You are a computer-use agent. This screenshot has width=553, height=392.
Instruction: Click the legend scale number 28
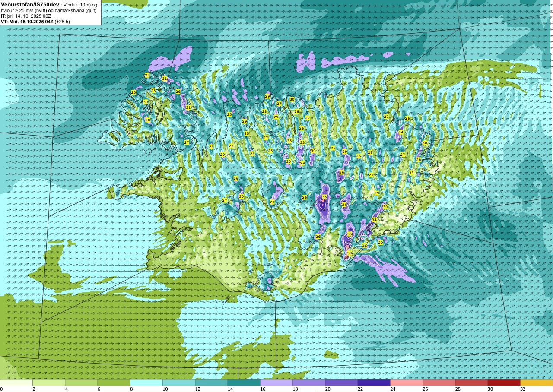point(458,389)
